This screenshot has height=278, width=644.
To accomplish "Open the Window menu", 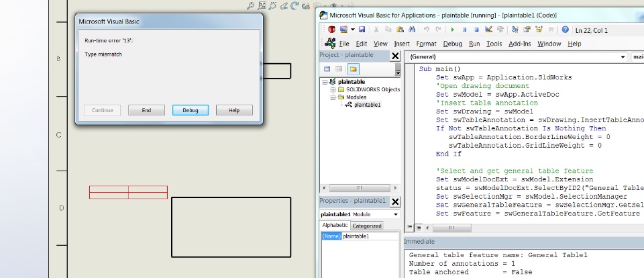I will point(549,44).
